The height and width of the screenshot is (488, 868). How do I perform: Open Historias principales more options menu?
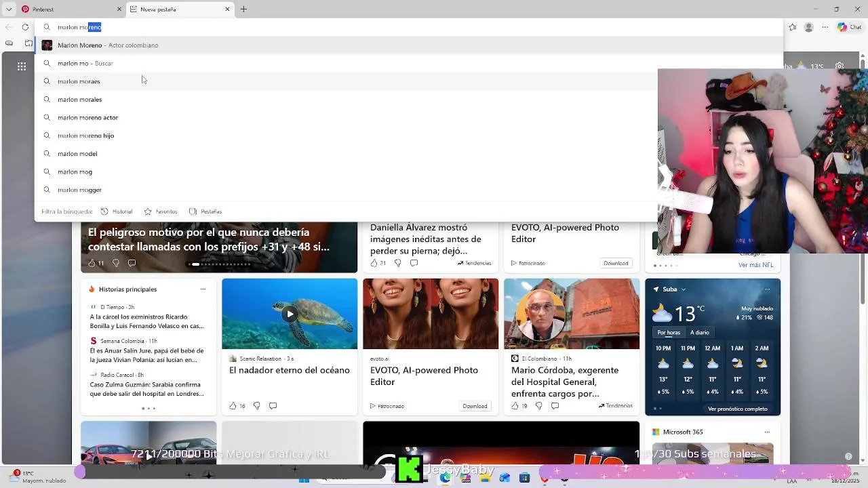coord(203,289)
